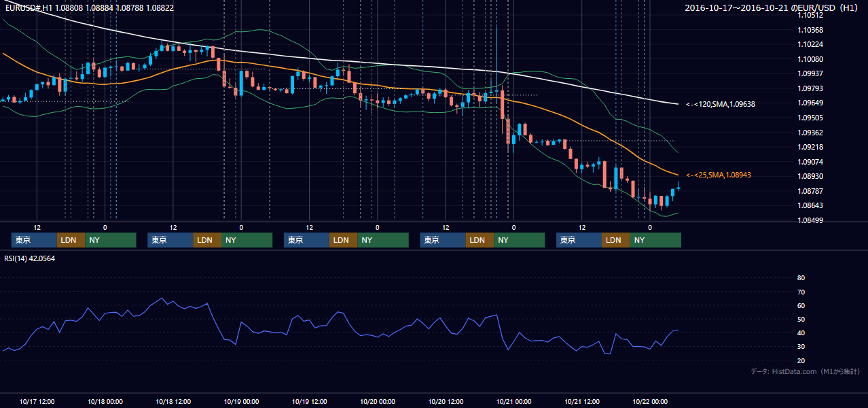This screenshot has width=868, height=408.
Task: Click the 10/22 00:00 date label
Action: [651, 401]
